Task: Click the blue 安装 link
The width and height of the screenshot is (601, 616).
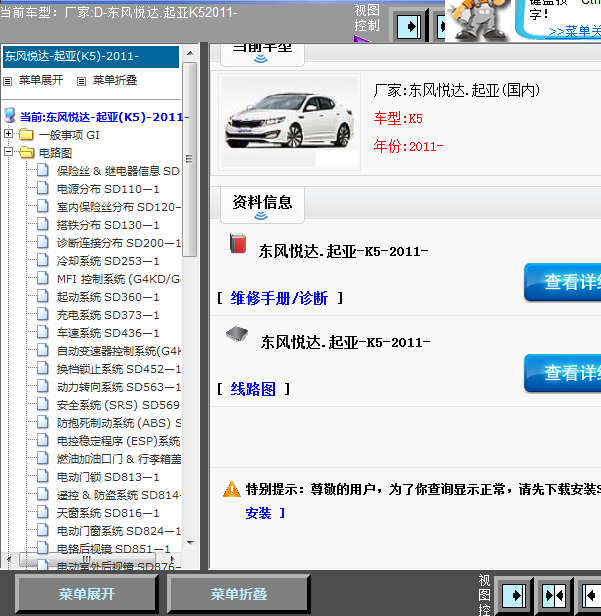Action: coord(258,513)
